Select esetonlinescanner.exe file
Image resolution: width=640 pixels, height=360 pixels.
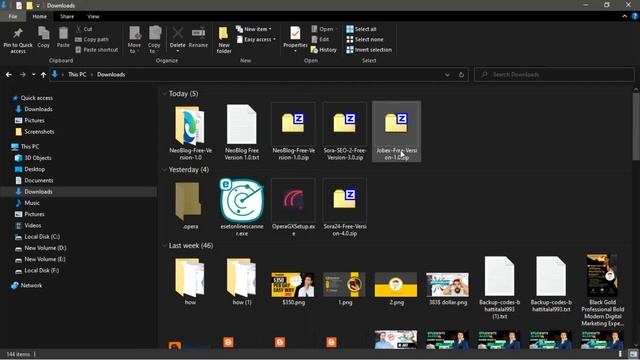click(x=242, y=207)
